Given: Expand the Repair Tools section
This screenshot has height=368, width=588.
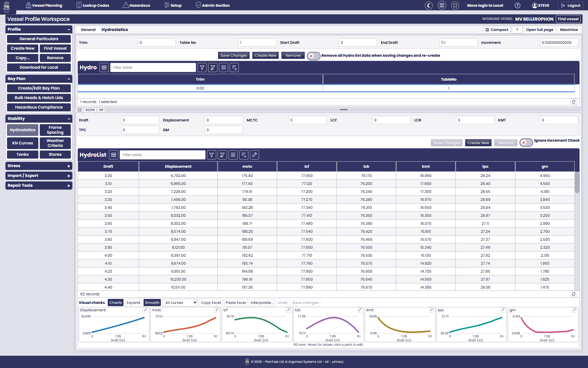Looking at the screenshot, I should click(69, 186).
